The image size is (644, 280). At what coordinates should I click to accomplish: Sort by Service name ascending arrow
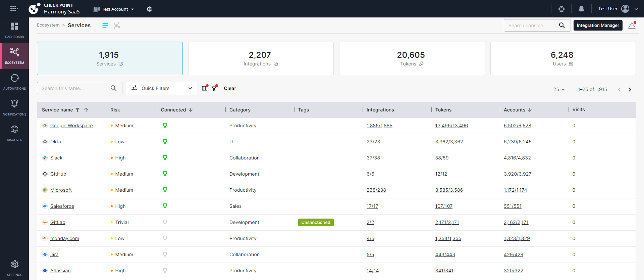(x=86, y=110)
